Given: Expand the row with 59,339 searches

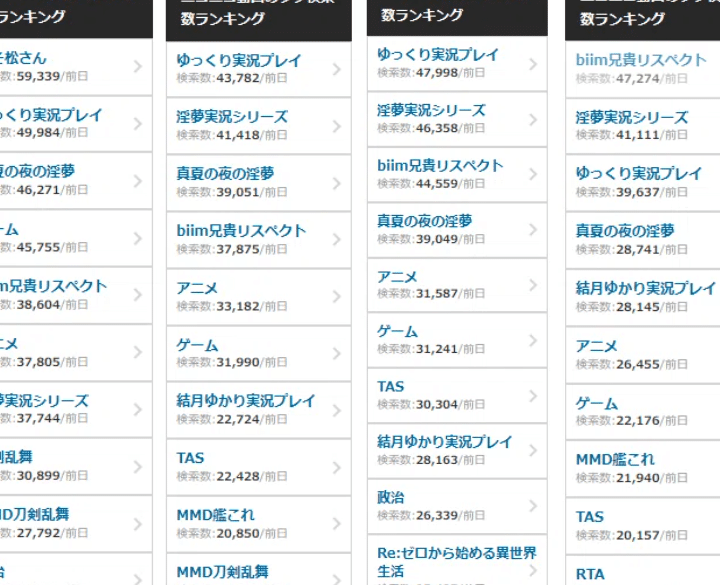Looking at the screenshot, I should click(137, 67).
